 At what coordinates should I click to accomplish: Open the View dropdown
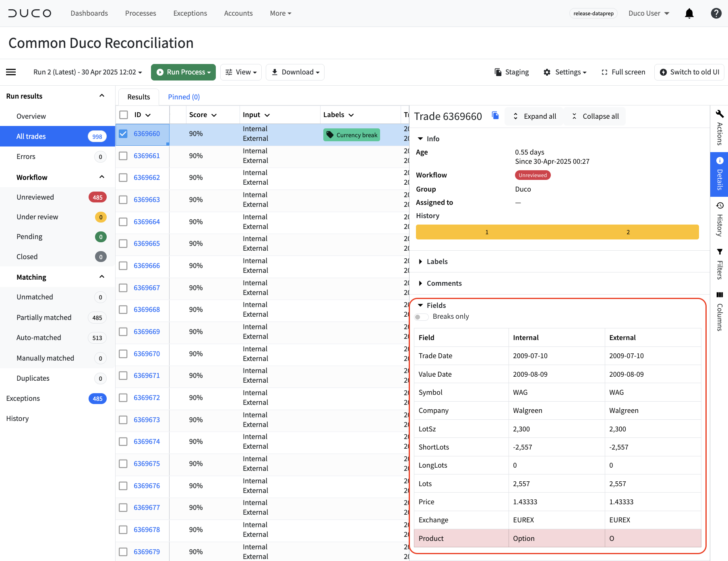click(x=241, y=72)
